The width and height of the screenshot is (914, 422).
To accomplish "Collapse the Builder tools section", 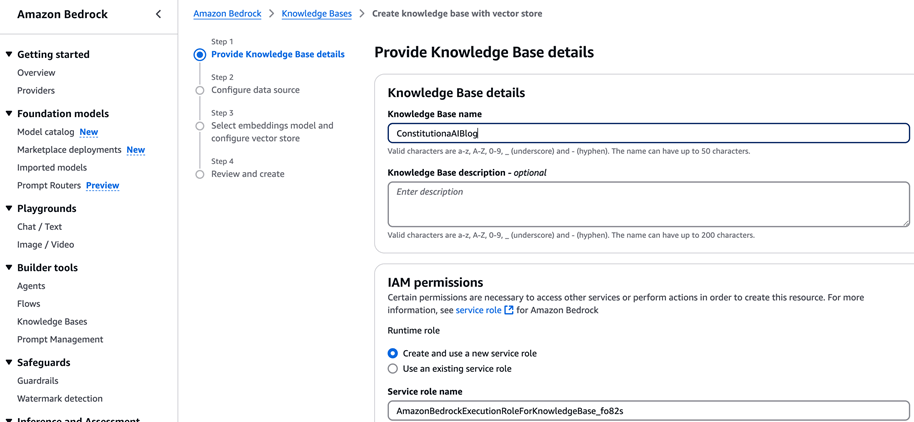I will pyautogui.click(x=9, y=268).
